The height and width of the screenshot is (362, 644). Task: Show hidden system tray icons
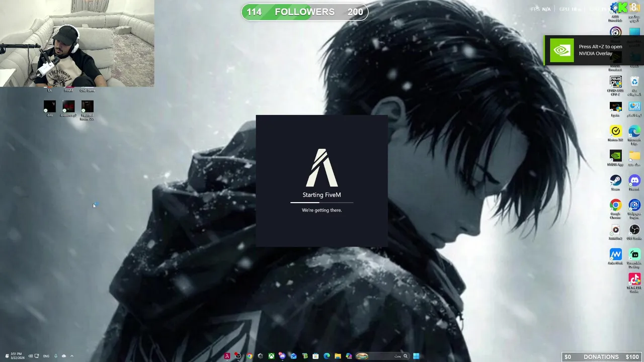71,356
